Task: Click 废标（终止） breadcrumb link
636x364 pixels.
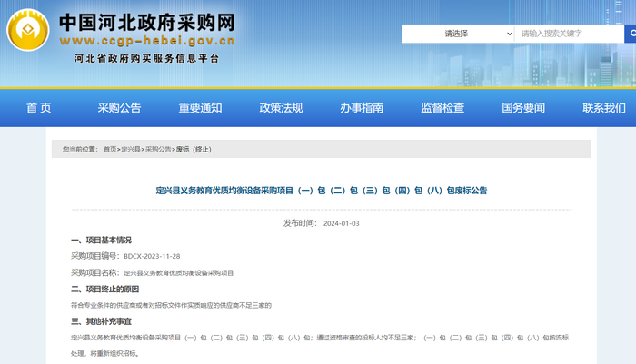Action: (x=194, y=149)
